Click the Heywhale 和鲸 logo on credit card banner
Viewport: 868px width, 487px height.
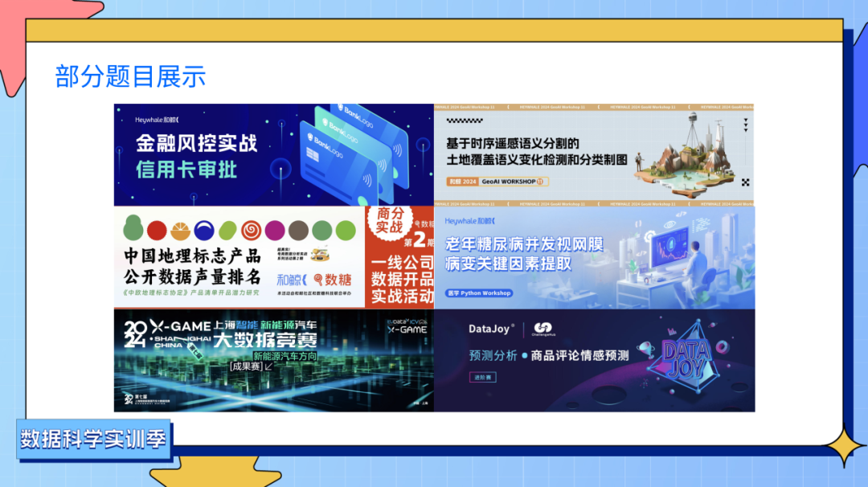[158, 120]
